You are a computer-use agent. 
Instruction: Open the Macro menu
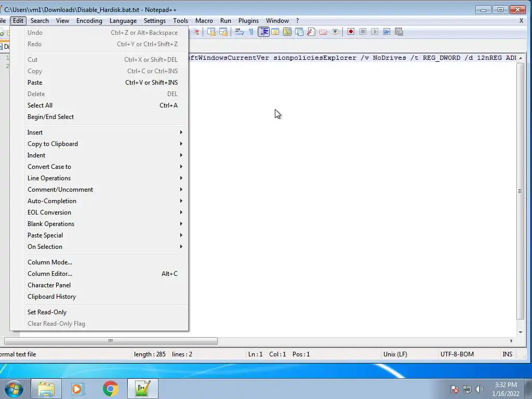[204, 21]
